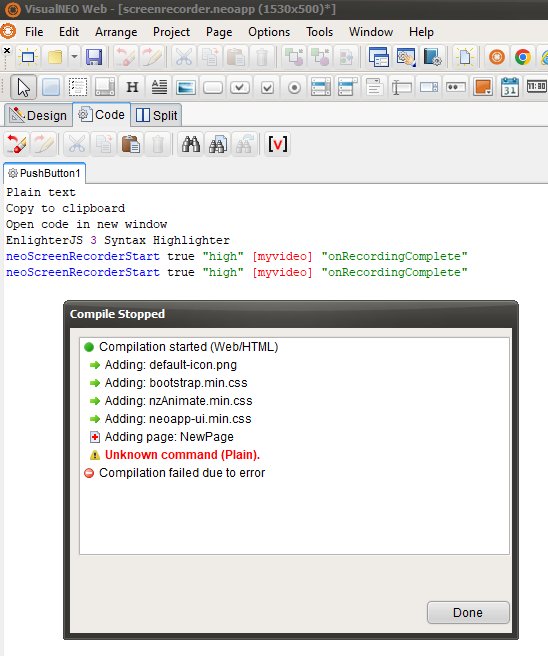
Task: Open the Edit menu
Action: [x=69, y=32]
